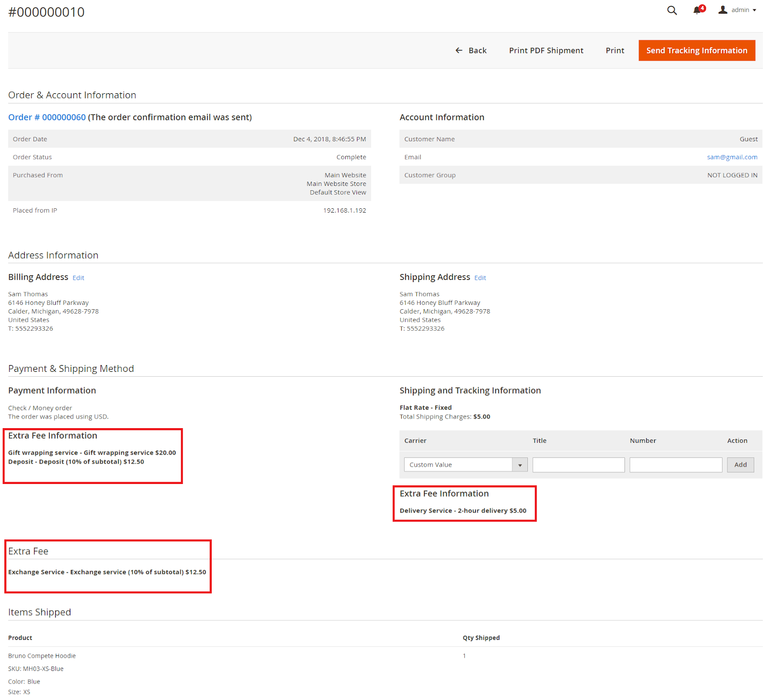Click the Qty Shipped column header
This screenshot has width=777, height=700.
(481, 638)
